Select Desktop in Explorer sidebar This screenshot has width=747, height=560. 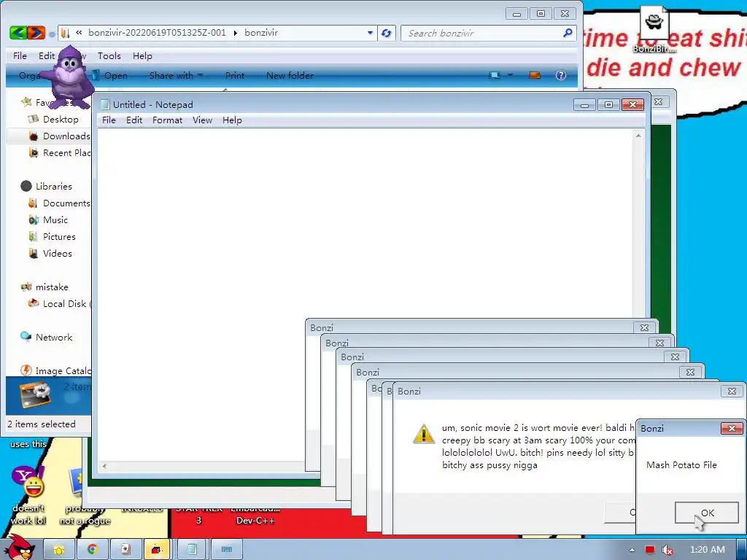(x=60, y=119)
